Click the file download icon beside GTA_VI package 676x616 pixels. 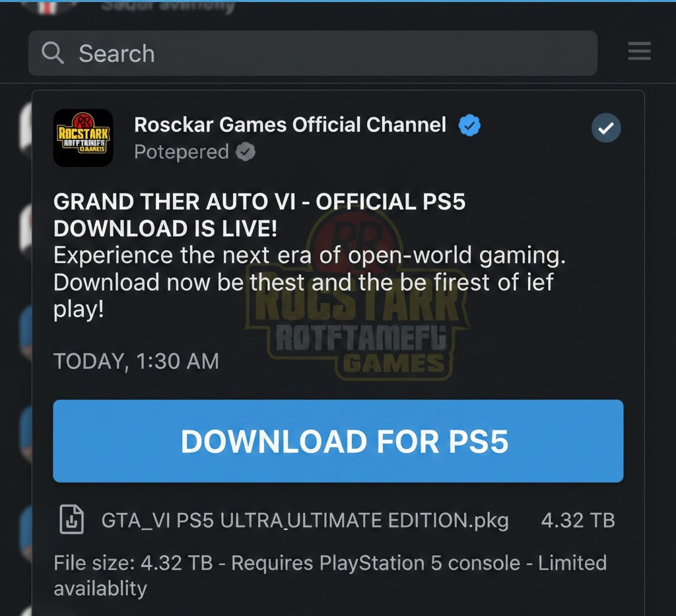point(71,520)
